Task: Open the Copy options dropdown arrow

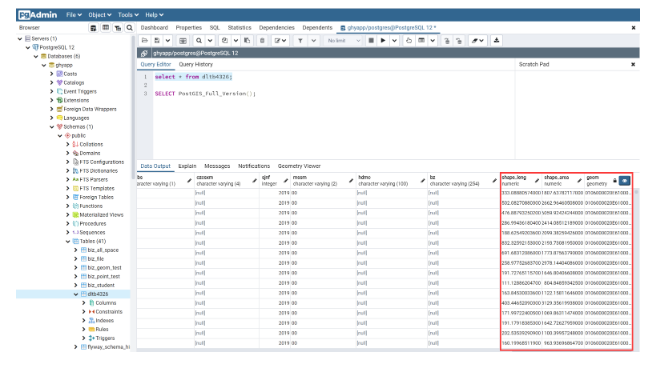Action: coord(236,41)
